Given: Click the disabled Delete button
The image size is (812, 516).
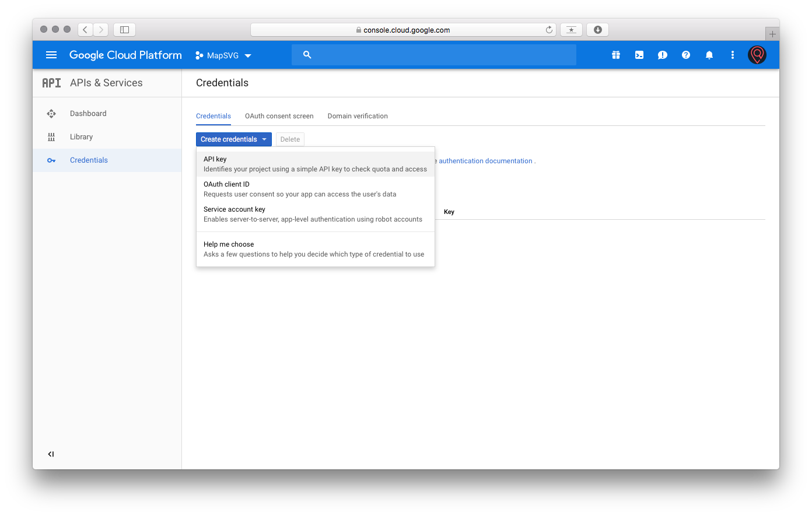Looking at the screenshot, I should click(x=290, y=139).
